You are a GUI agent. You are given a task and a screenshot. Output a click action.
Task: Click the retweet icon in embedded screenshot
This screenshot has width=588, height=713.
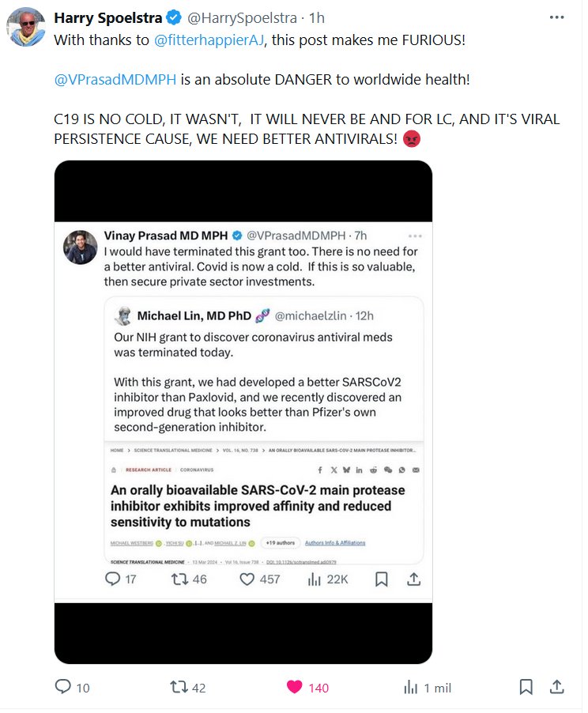pos(179,579)
